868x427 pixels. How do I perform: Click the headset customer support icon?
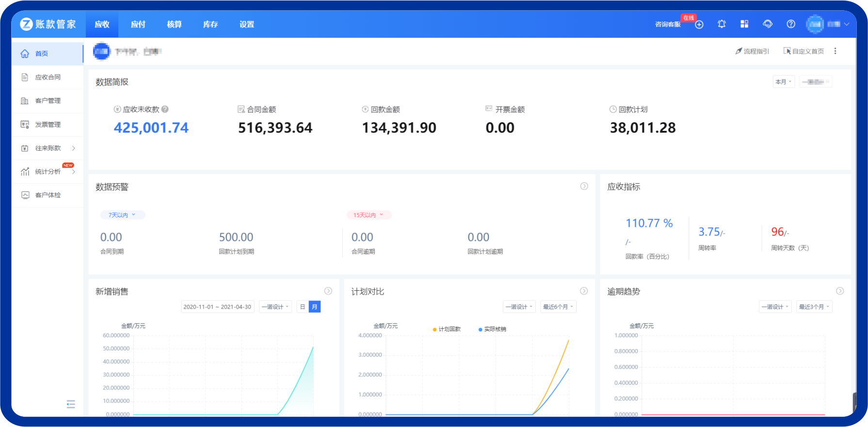(x=768, y=24)
